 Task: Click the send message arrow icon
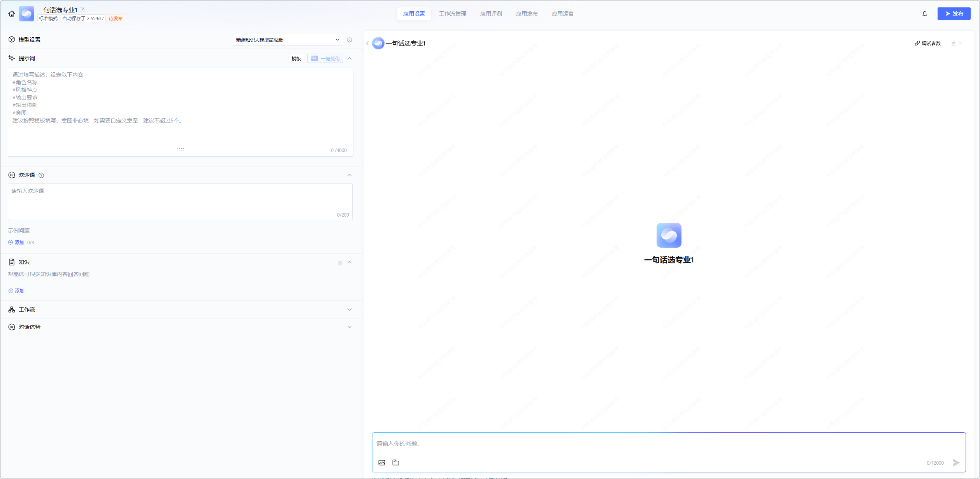coord(956,462)
